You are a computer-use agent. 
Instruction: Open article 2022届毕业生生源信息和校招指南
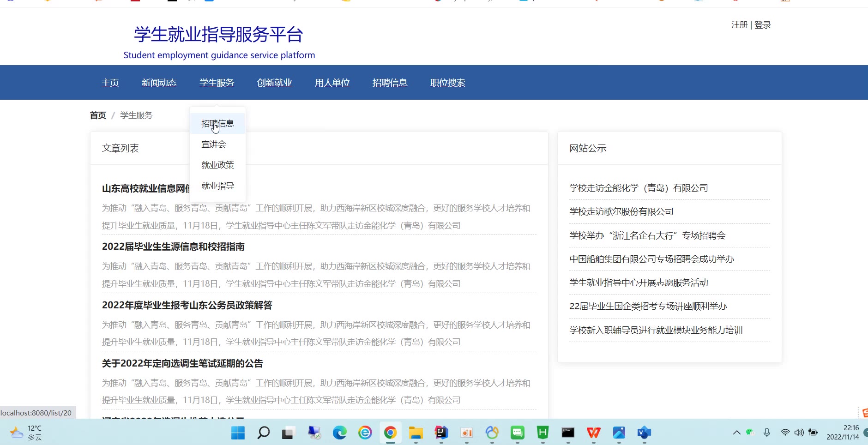pos(173,247)
